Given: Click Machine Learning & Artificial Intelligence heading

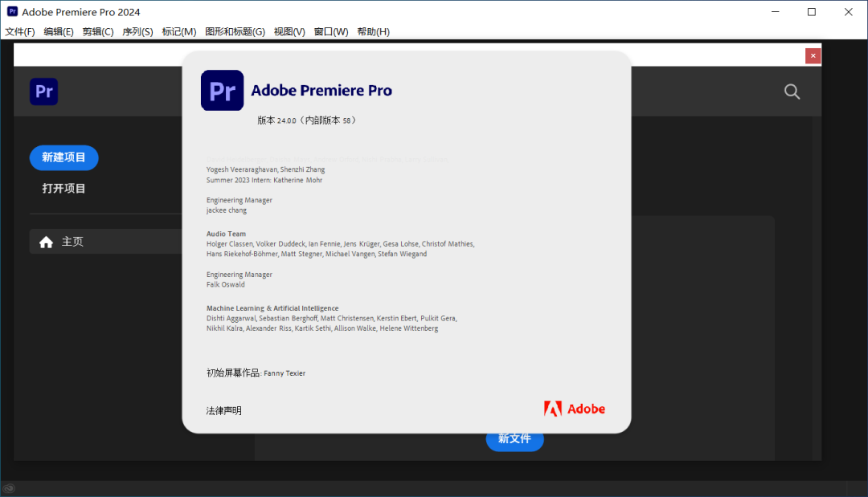Looking at the screenshot, I should click(x=272, y=308).
